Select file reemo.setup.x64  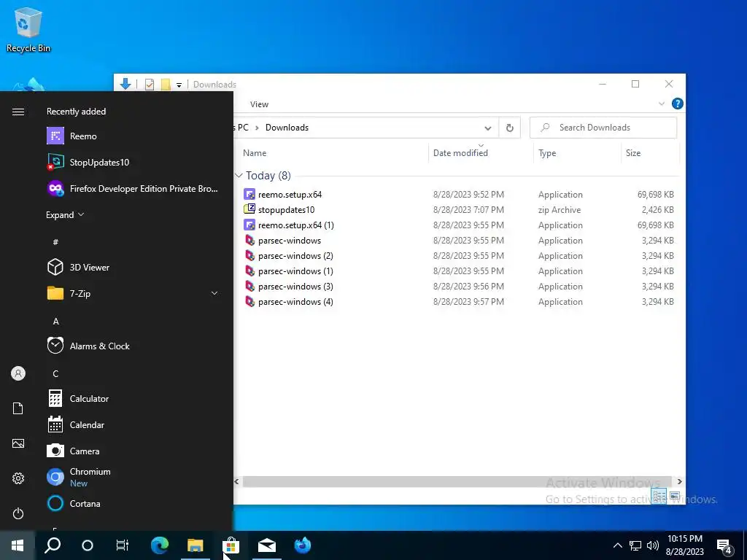click(290, 194)
